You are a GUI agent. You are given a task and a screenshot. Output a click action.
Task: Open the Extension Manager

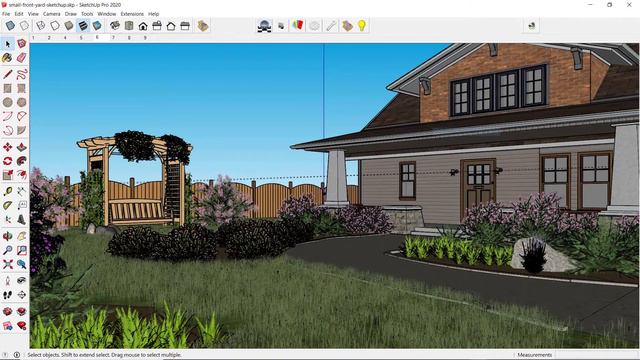pos(22,325)
